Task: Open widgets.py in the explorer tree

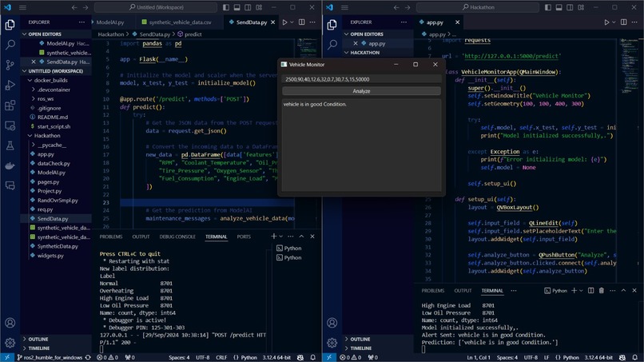Action: (x=50, y=255)
